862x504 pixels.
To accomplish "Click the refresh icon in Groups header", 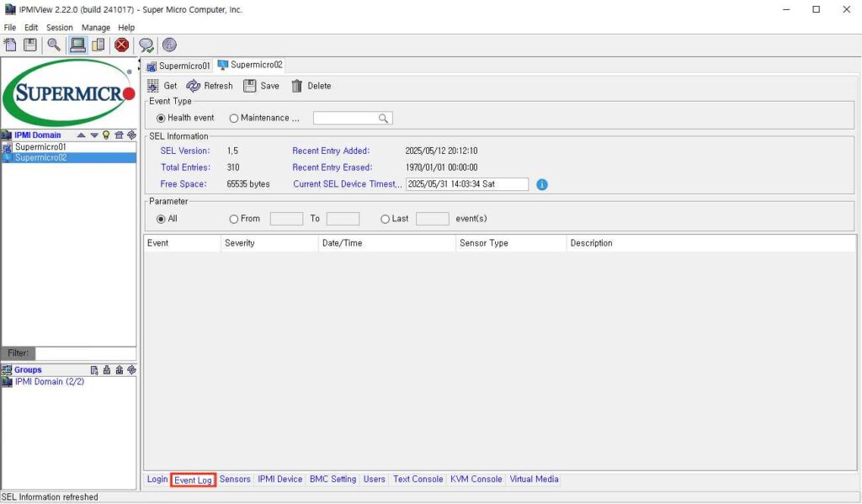I will click(x=131, y=370).
